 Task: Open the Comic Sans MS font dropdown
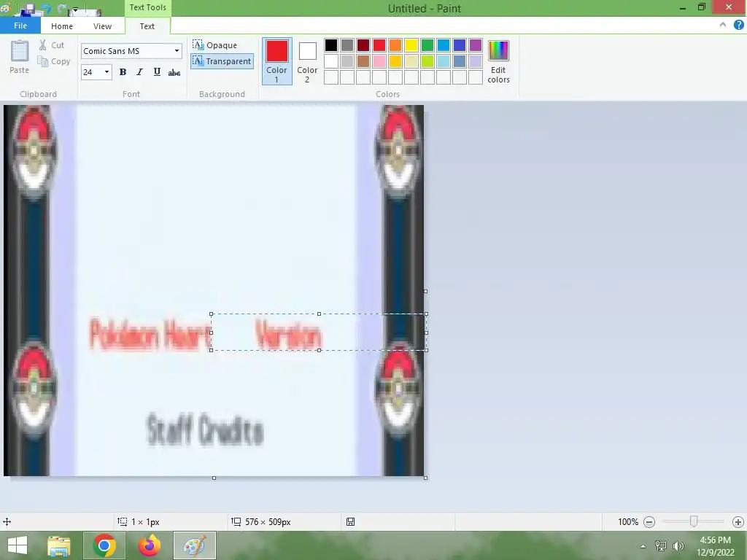point(177,51)
